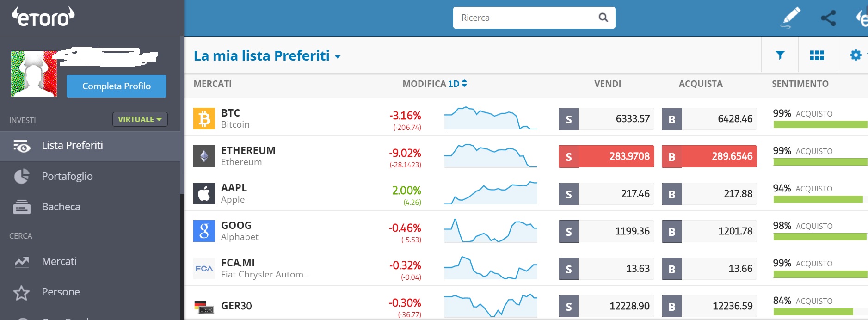Open the settings gear icon
The height and width of the screenshot is (320, 868).
(x=856, y=55)
